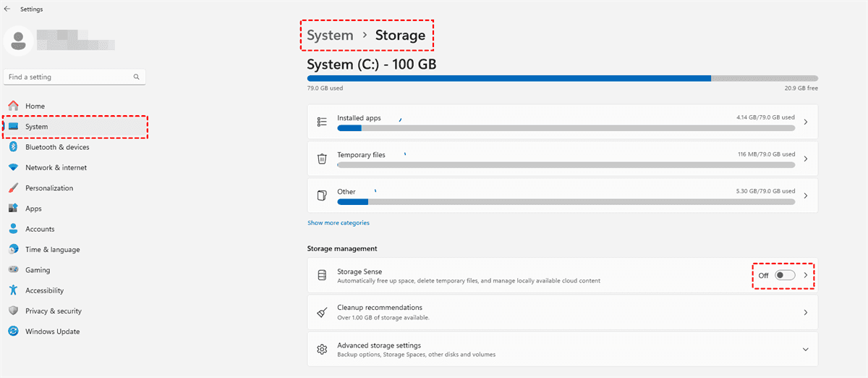This screenshot has width=868, height=378.
Task: Click the Bluetooth & devices icon
Action: (x=13, y=147)
